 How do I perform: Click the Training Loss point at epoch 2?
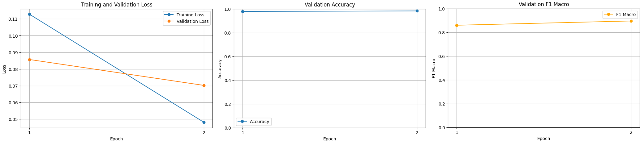tap(204, 122)
